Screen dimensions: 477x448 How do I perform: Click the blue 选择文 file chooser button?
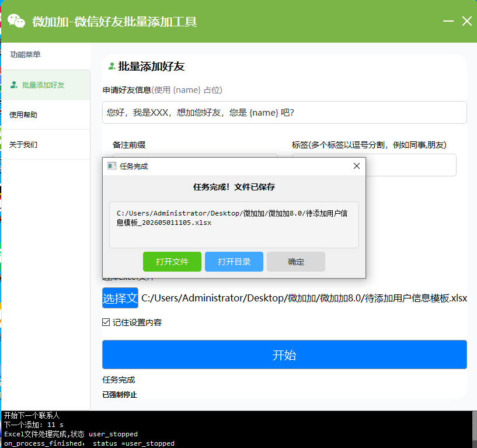tap(120, 298)
